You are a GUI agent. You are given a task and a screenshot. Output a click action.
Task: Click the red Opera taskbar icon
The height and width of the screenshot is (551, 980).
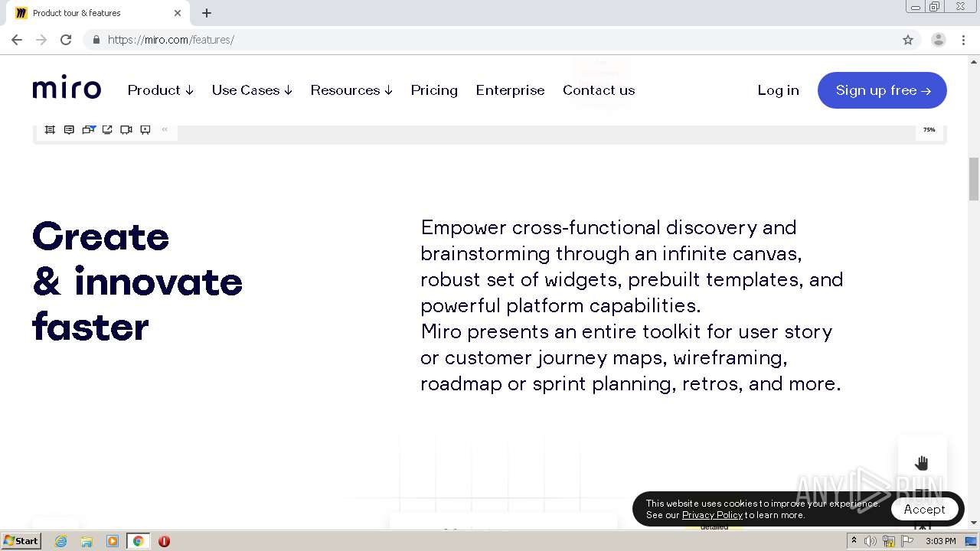coord(164,541)
